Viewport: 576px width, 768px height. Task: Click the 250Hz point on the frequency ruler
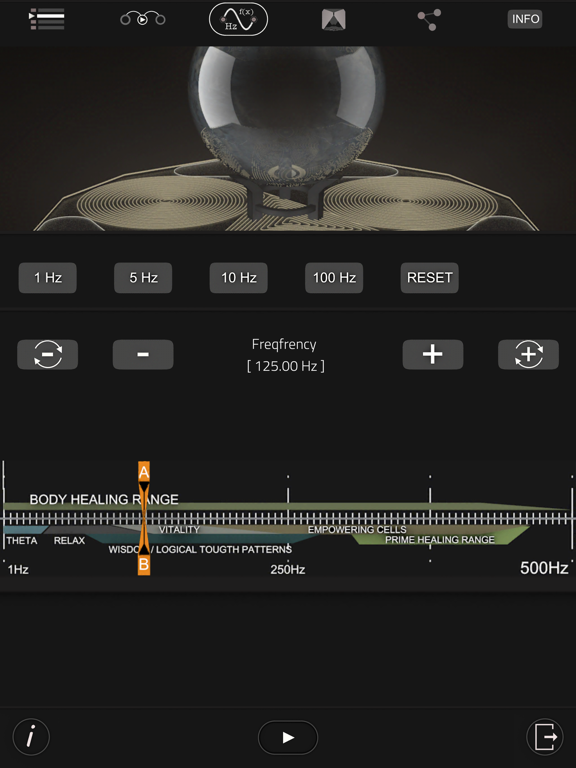point(288,570)
